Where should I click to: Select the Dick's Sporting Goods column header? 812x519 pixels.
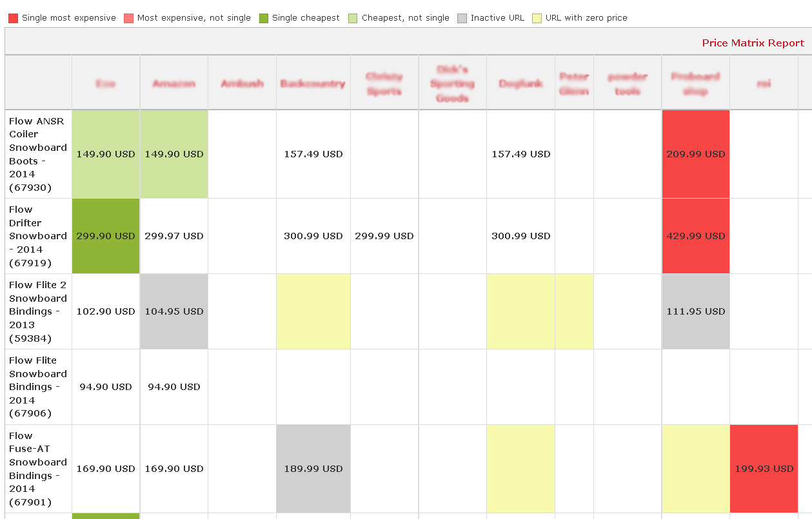tap(452, 84)
